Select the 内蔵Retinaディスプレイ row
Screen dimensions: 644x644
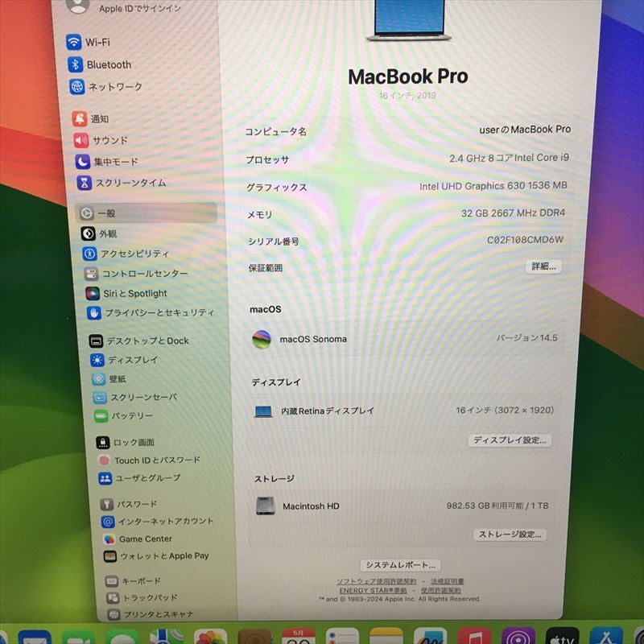pos(404,411)
